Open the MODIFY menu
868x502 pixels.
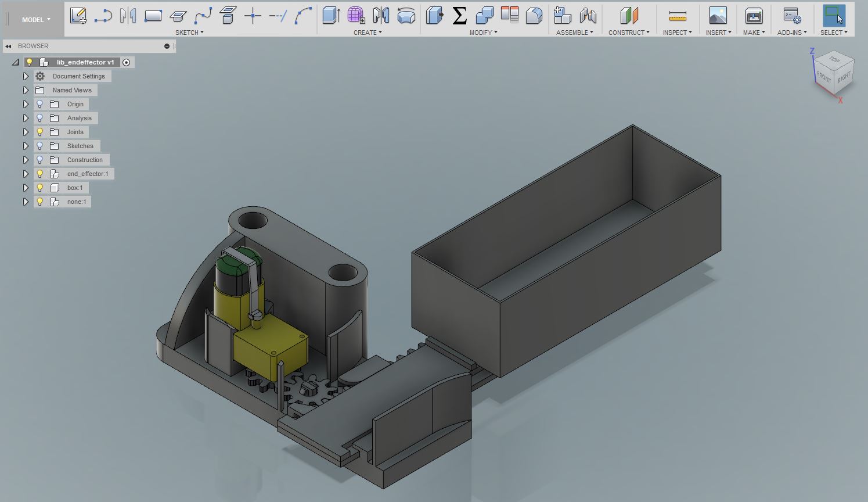pyautogui.click(x=483, y=33)
